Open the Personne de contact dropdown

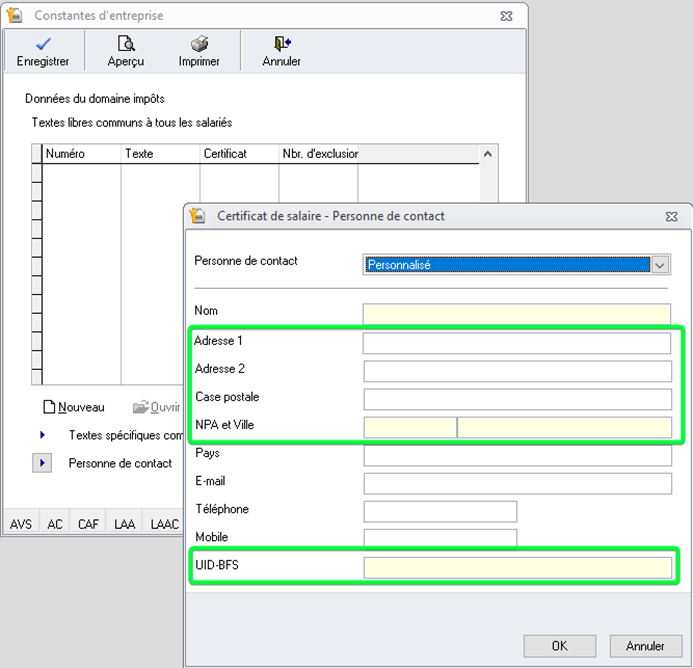(x=659, y=265)
